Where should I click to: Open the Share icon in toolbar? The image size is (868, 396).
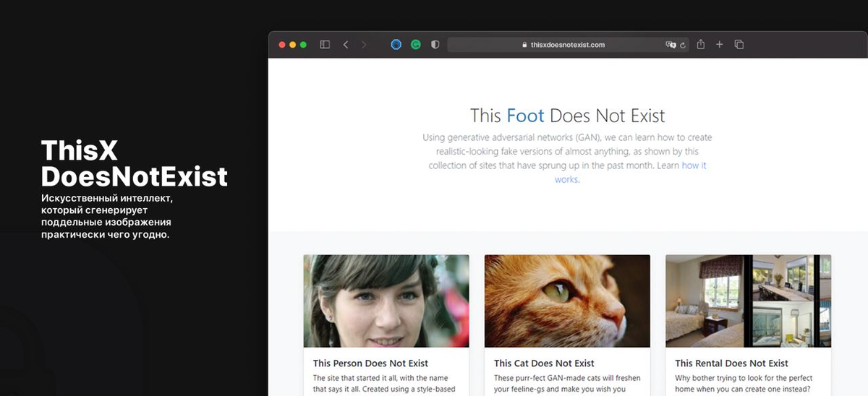[x=701, y=45]
